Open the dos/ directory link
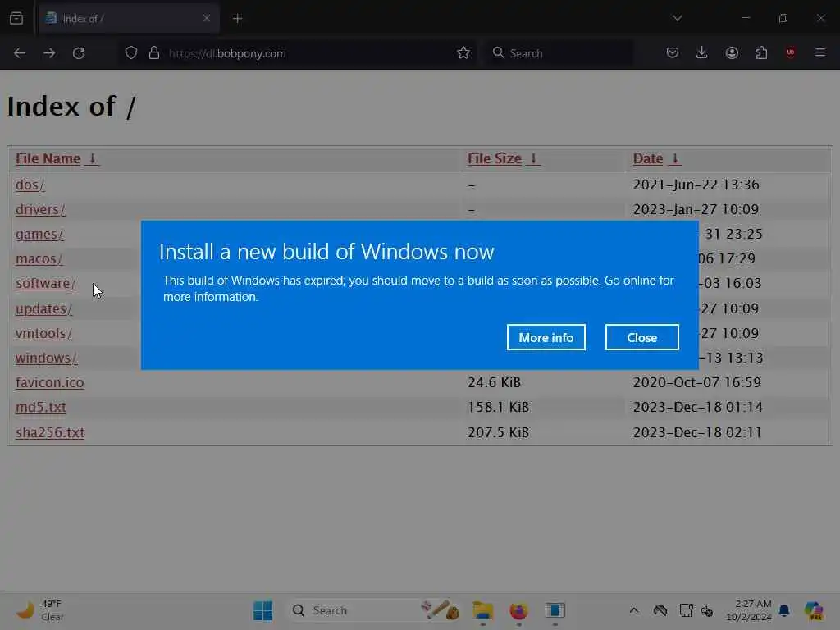Screen dimensions: 840x630 [x=30, y=185]
